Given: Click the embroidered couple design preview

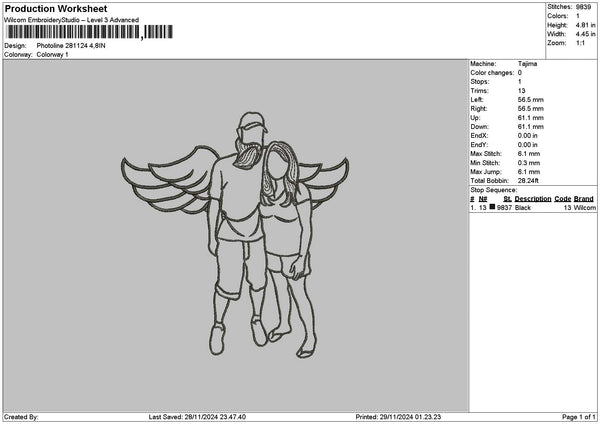Looking at the screenshot, I should (x=235, y=234).
